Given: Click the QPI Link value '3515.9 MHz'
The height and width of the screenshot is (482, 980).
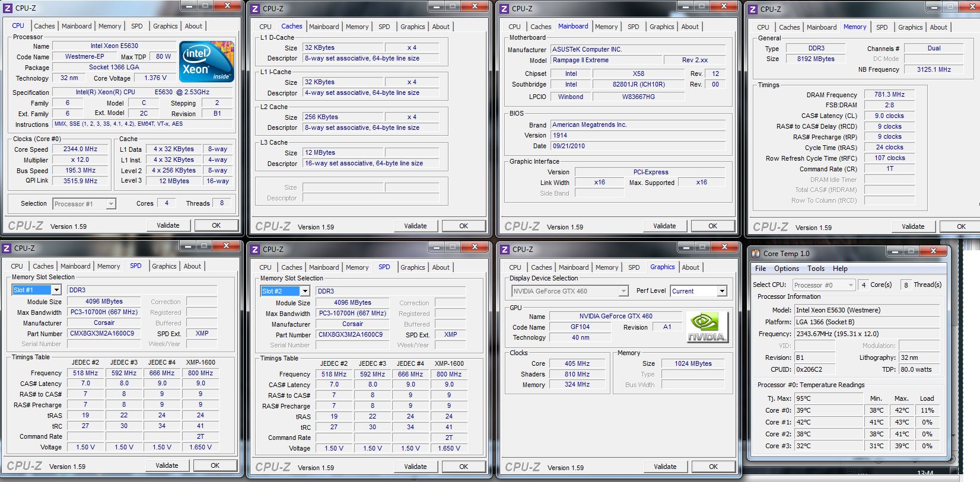Looking at the screenshot, I should pos(81,181).
